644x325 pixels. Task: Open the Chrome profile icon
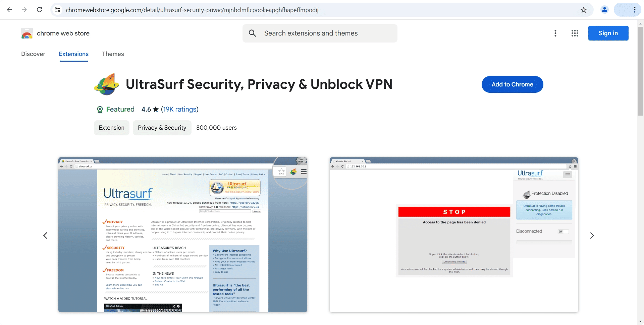tap(604, 10)
